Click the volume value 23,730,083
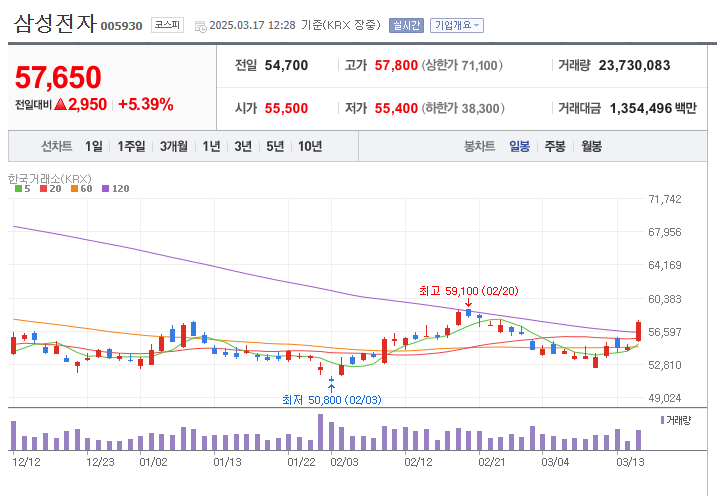717x496 pixels. (635, 65)
